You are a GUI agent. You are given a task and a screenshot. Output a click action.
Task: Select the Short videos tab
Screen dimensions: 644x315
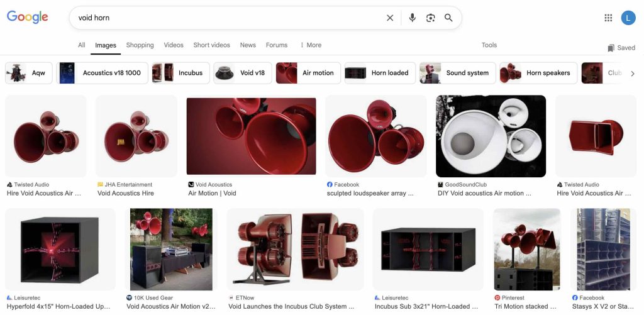coord(211,45)
